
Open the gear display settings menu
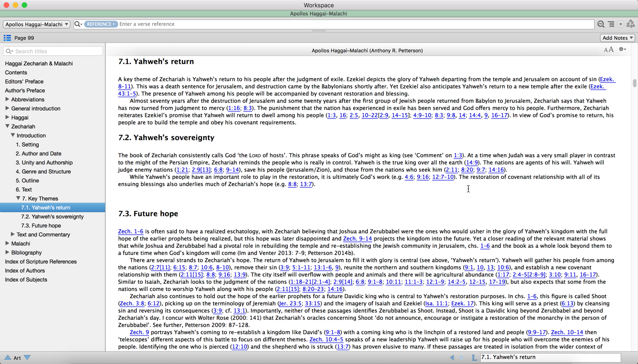[x=622, y=50]
